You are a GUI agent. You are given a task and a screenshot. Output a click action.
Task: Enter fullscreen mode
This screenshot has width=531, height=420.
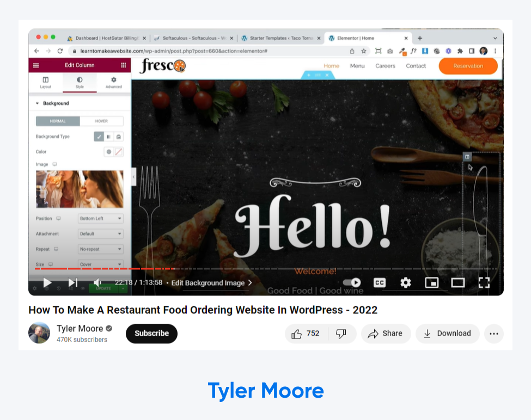coord(484,282)
